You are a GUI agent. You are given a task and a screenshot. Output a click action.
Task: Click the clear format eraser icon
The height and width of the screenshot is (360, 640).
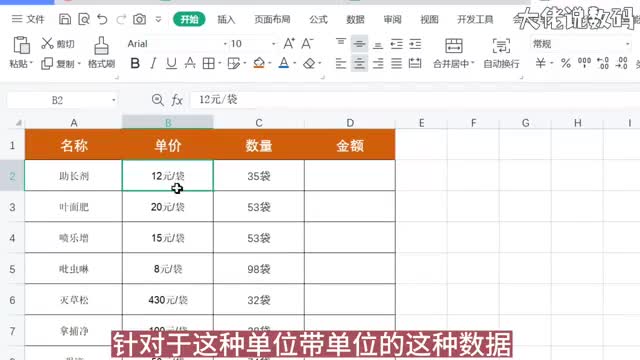(309, 63)
